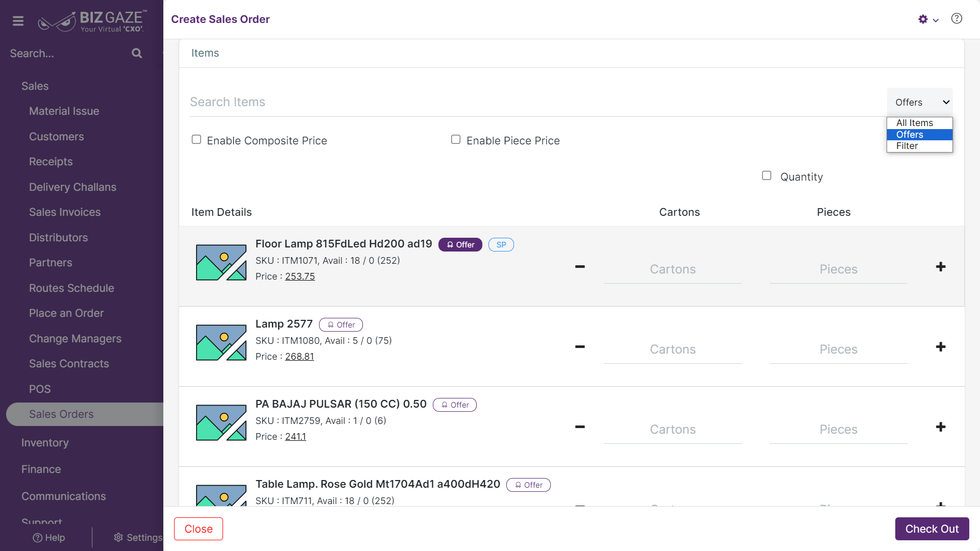Open the settings gear icon in header
Viewport: 980px width, 551px height.
tap(923, 19)
